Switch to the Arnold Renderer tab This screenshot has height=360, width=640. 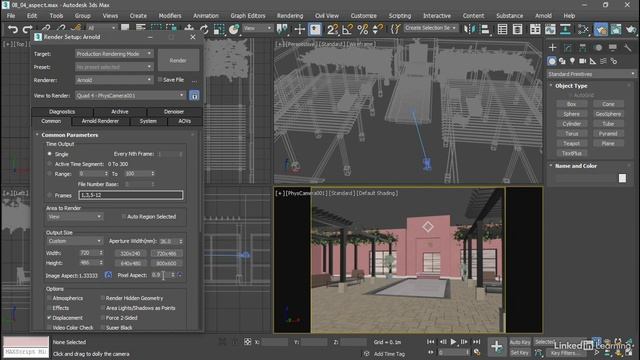coord(100,121)
